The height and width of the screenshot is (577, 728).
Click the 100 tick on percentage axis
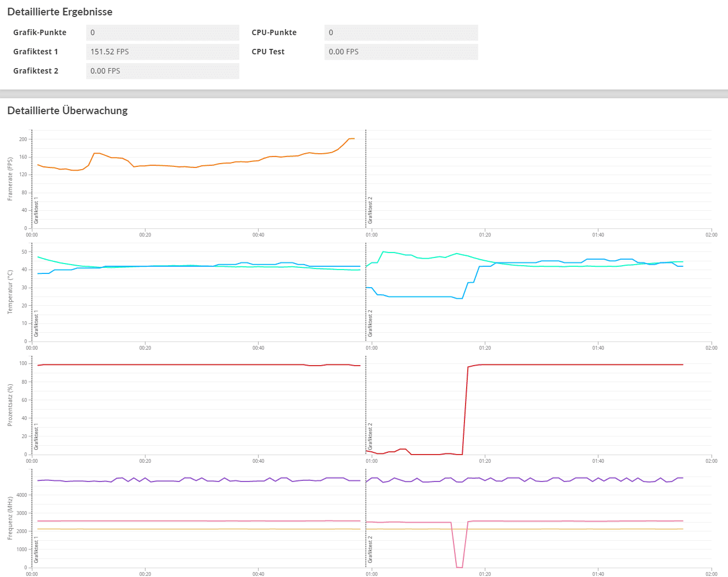click(23, 363)
